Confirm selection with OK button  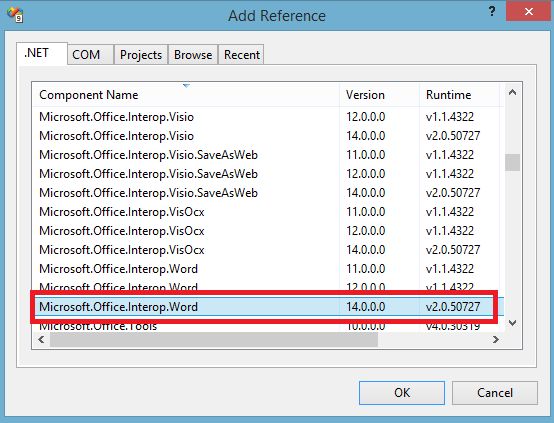coord(402,393)
